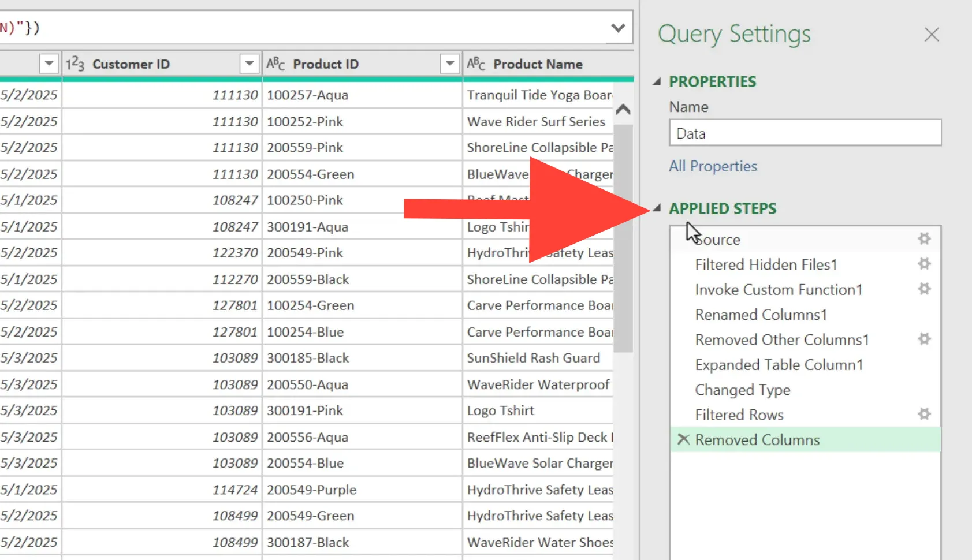
Task: Click gear icon beside Invoke Custom Function1
Action: pyautogui.click(x=924, y=289)
